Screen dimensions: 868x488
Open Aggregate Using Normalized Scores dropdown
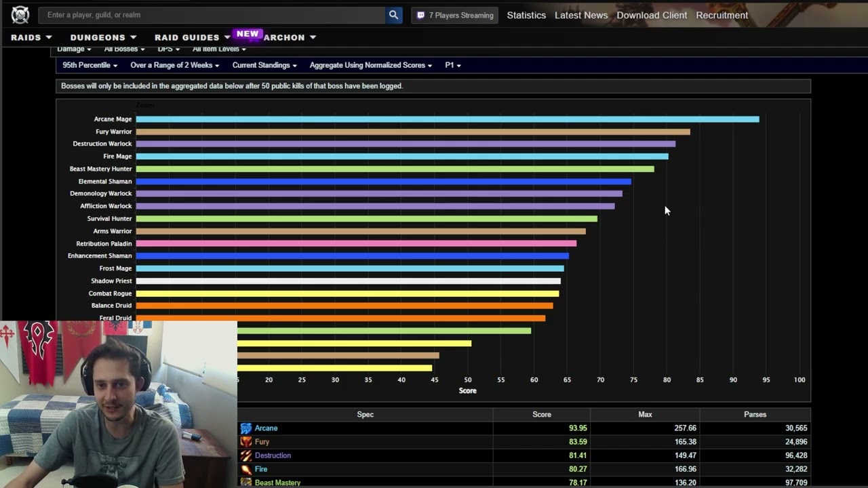pos(371,65)
